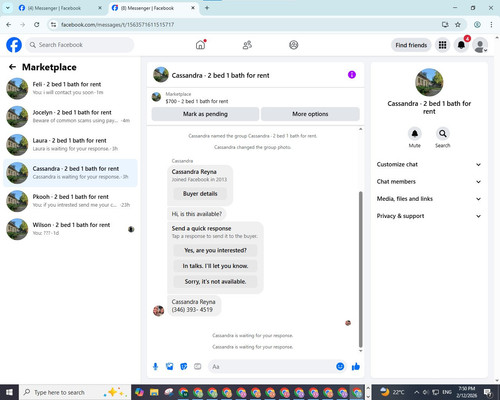View site information icon in address bar
Viewport: 500px width, 400px height.
coord(53,25)
